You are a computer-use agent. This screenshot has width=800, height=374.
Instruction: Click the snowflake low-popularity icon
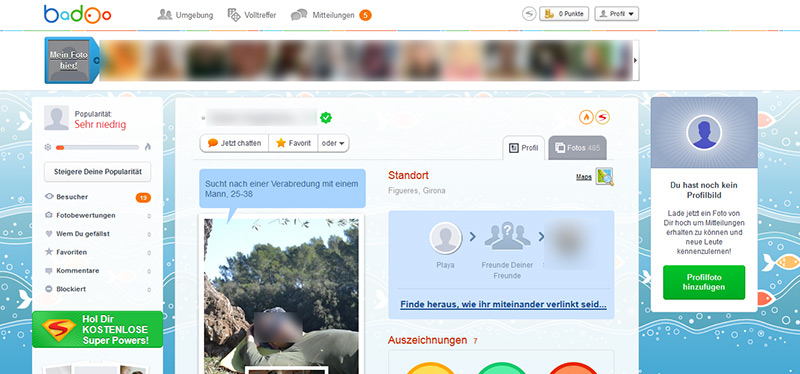pyautogui.click(x=48, y=147)
